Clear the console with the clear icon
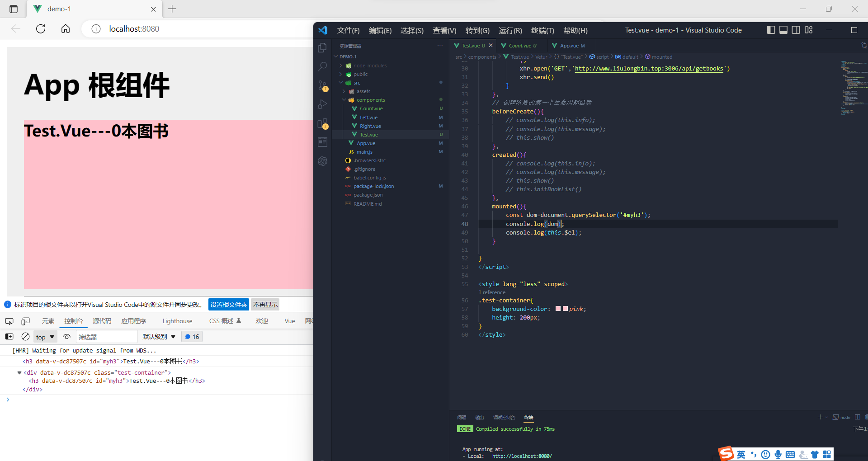The height and width of the screenshot is (461, 868). [x=26, y=337]
